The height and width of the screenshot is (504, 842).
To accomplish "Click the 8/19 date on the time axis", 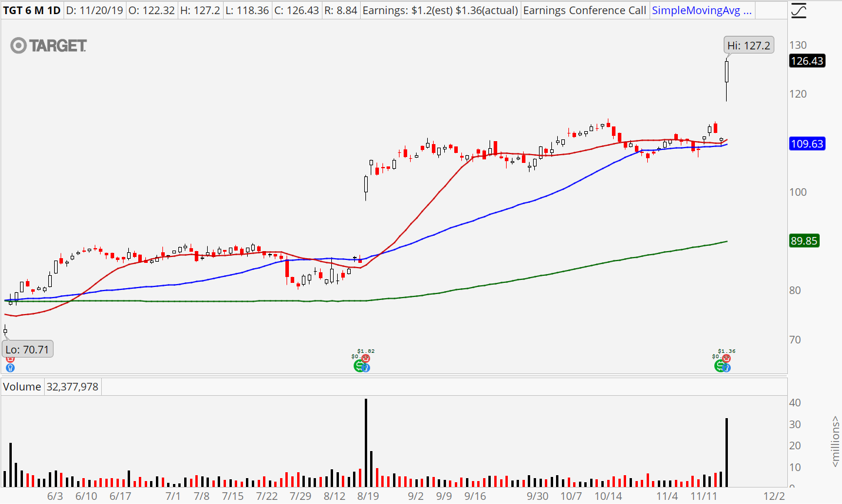I will [x=368, y=496].
